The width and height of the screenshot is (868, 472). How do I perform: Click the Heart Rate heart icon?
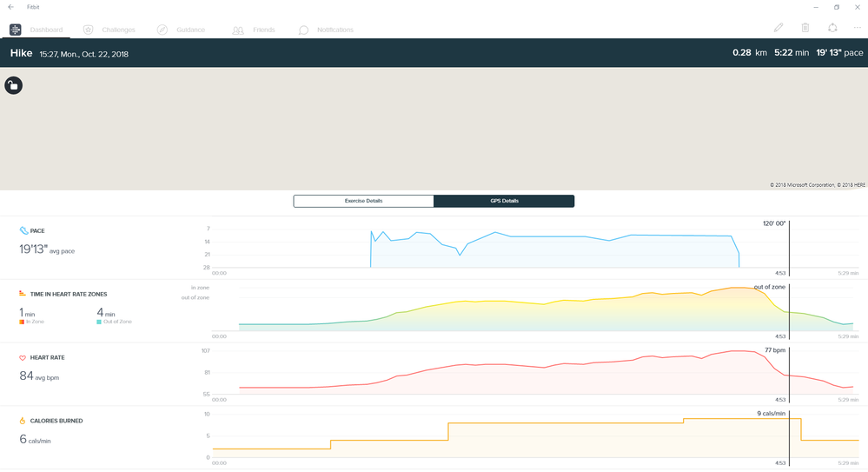click(x=23, y=357)
